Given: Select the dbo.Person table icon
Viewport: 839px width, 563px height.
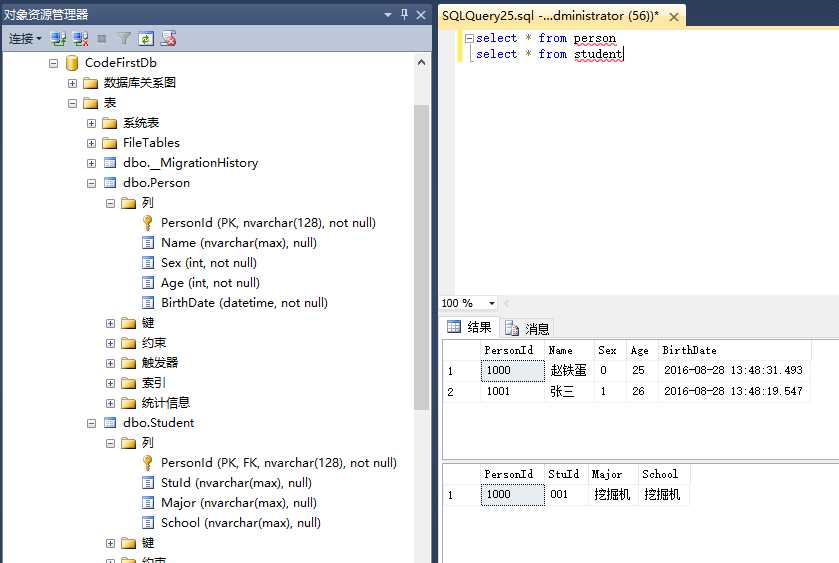Looking at the screenshot, I should coord(110,183).
